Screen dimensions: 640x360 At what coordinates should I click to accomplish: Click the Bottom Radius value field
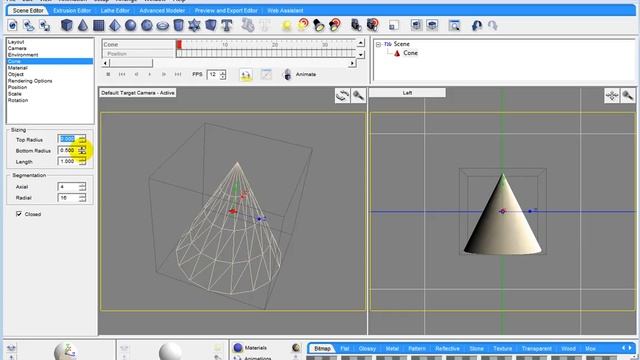(x=69, y=151)
